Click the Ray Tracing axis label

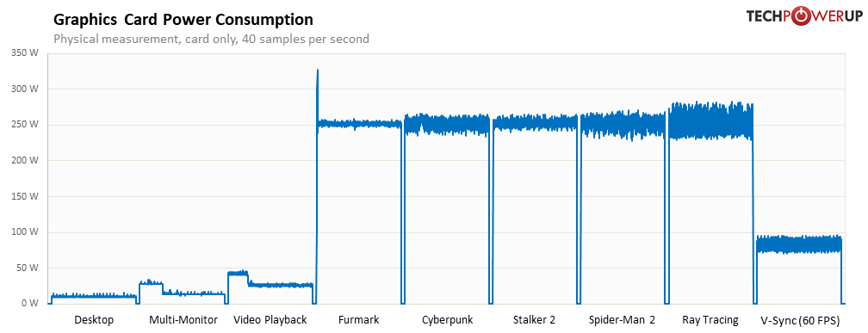pos(710,320)
